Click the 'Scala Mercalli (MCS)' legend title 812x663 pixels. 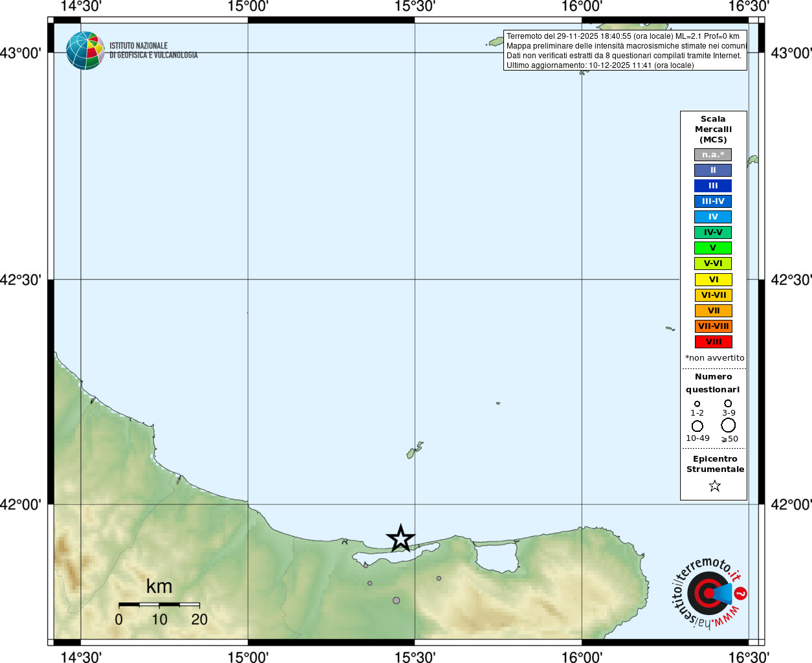713,129
